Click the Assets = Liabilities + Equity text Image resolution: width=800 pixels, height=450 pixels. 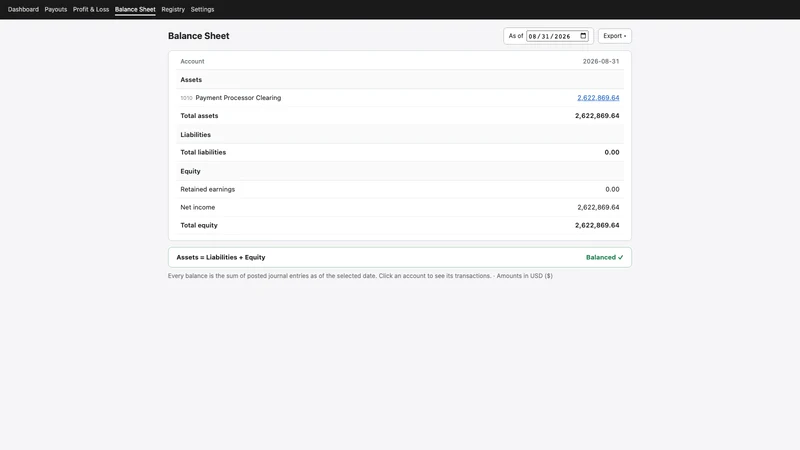(x=221, y=257)
